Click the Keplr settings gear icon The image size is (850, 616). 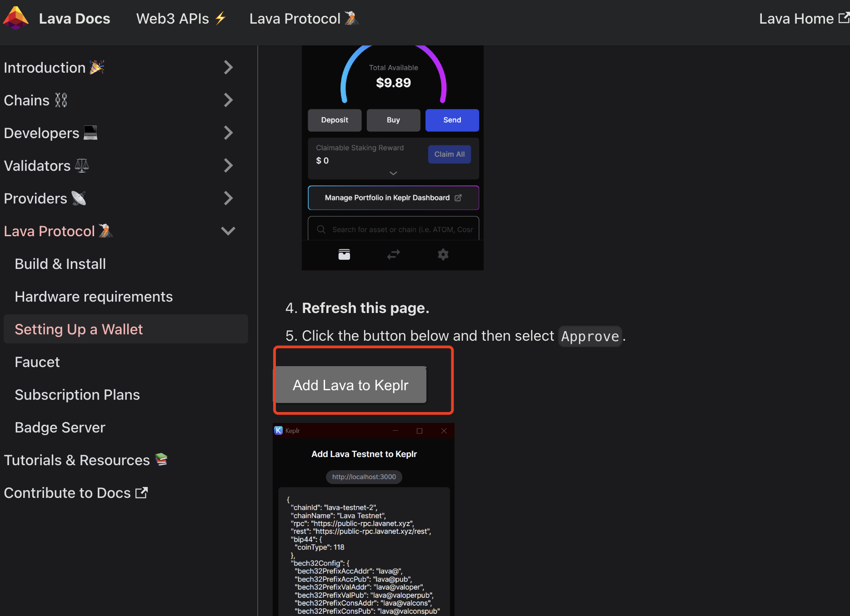(443, 254)
